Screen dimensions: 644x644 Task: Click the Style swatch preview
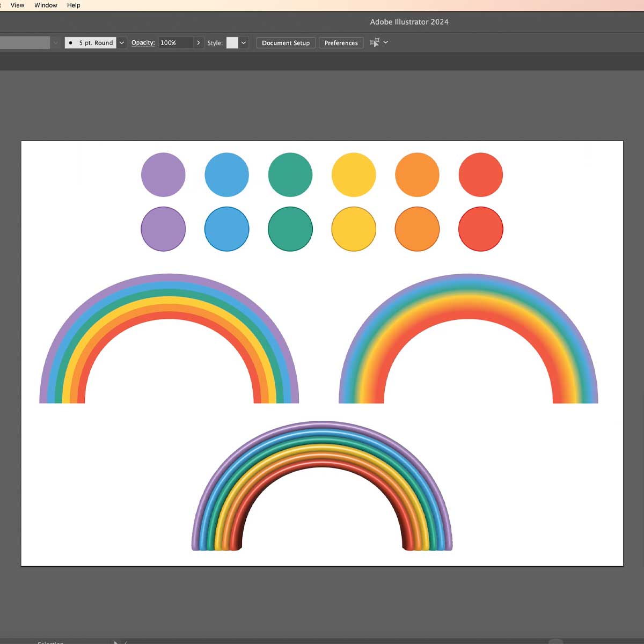pyautogui.click(x=232, y=43)
